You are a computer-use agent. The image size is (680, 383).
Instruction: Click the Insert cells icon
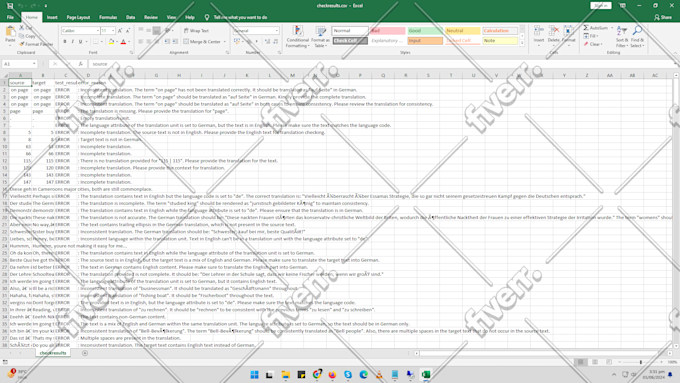(539, 31)
